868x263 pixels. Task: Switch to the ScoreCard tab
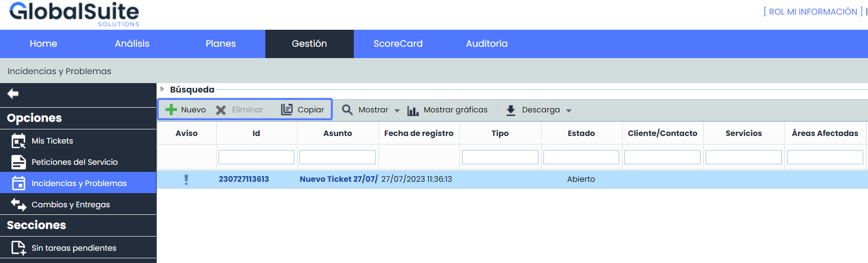(x=398, y=44)
